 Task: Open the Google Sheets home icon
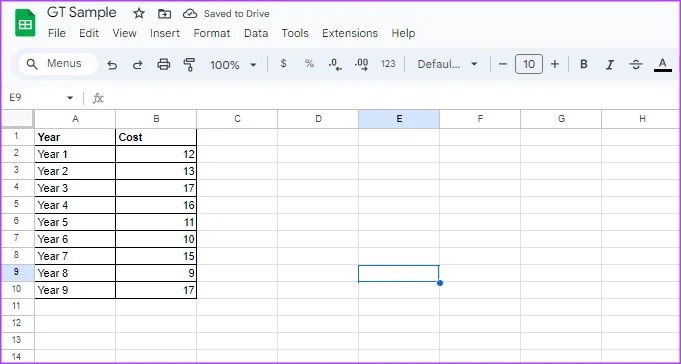25,23
